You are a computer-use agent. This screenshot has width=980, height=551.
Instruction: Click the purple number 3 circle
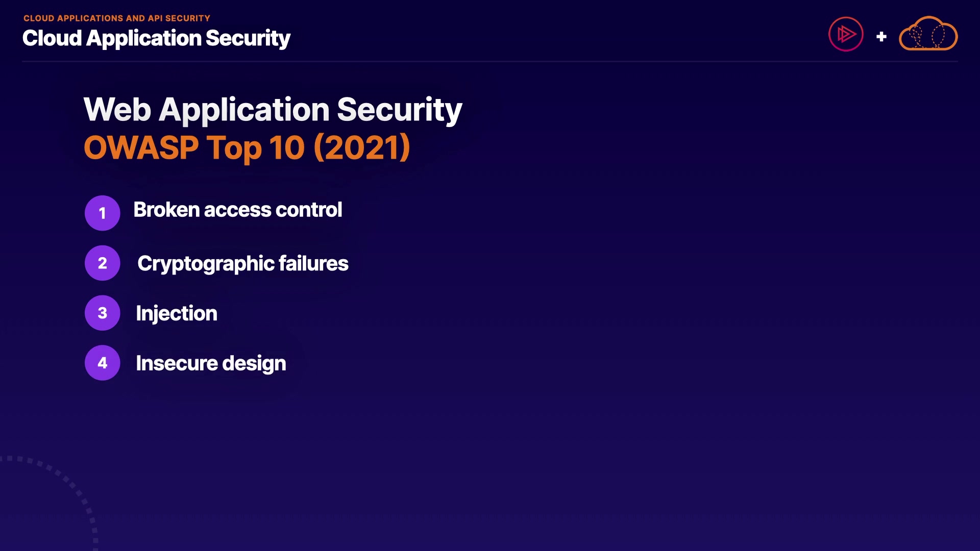tap(103, 313)
